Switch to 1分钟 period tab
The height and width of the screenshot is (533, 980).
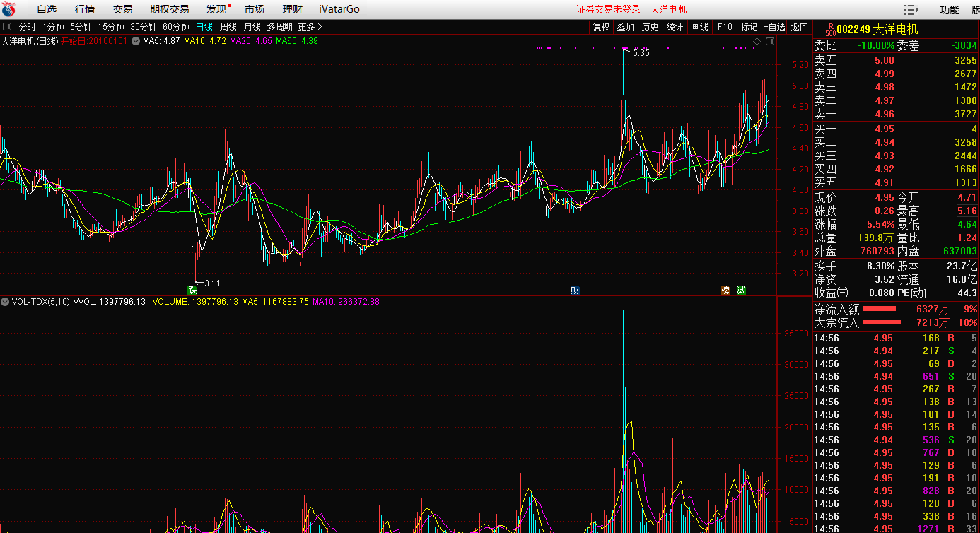coord(53,27)
